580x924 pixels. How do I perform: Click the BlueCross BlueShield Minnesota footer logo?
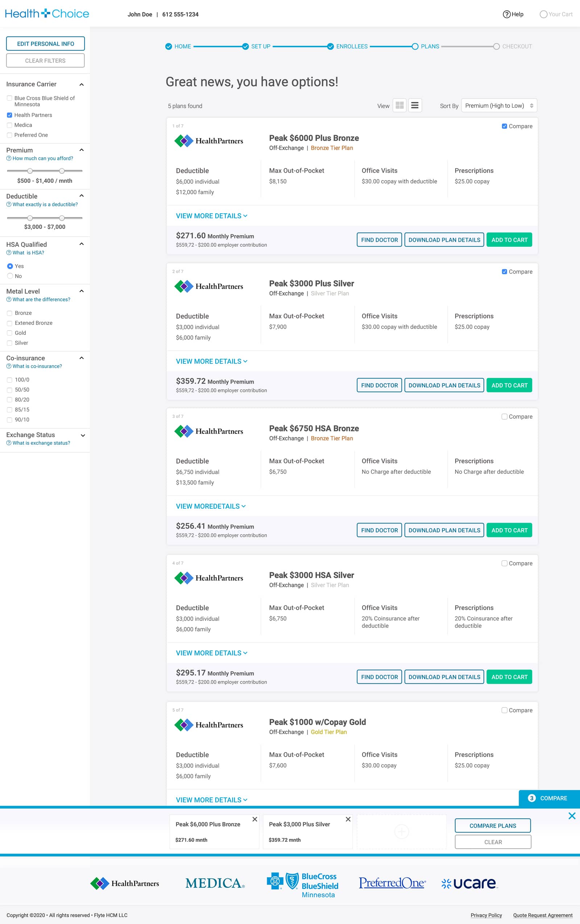tap(303, 885)
